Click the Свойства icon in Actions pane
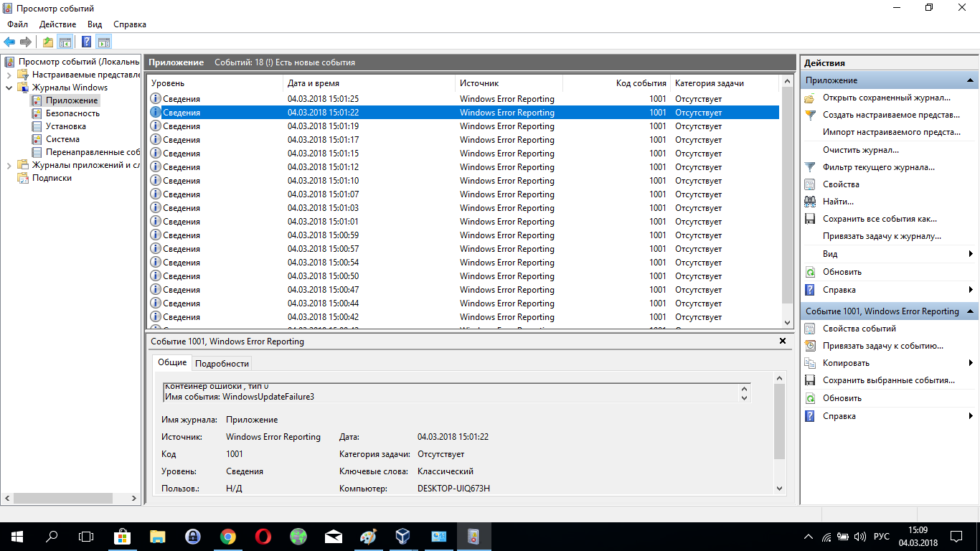The height and width of the screenshot is (551, 980). pyautogui.click(x=810, y=184)
